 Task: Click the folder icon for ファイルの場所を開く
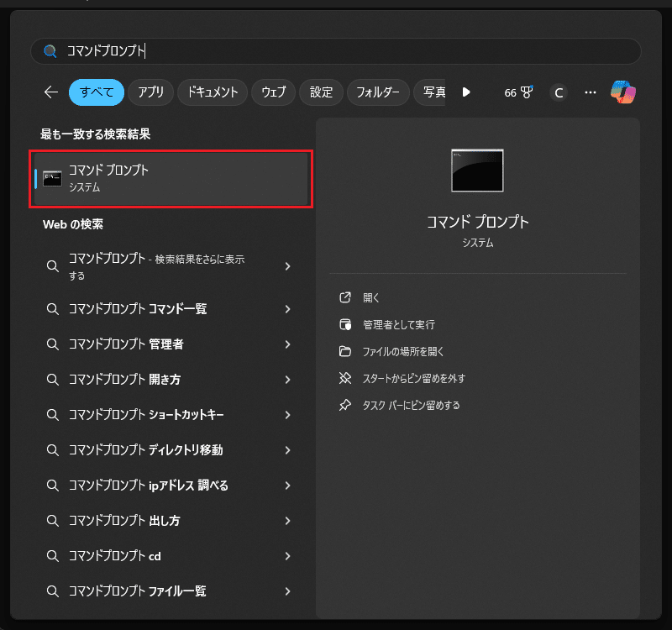click(345, 351)
